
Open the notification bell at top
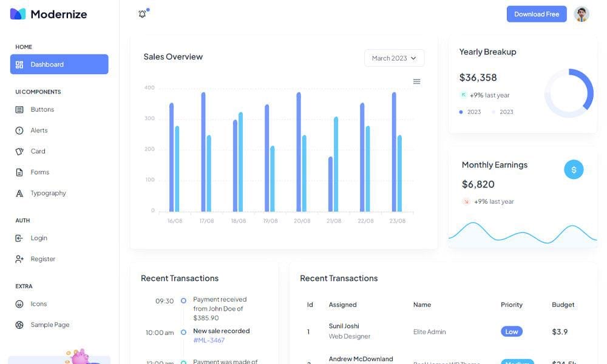pos(142,13)
